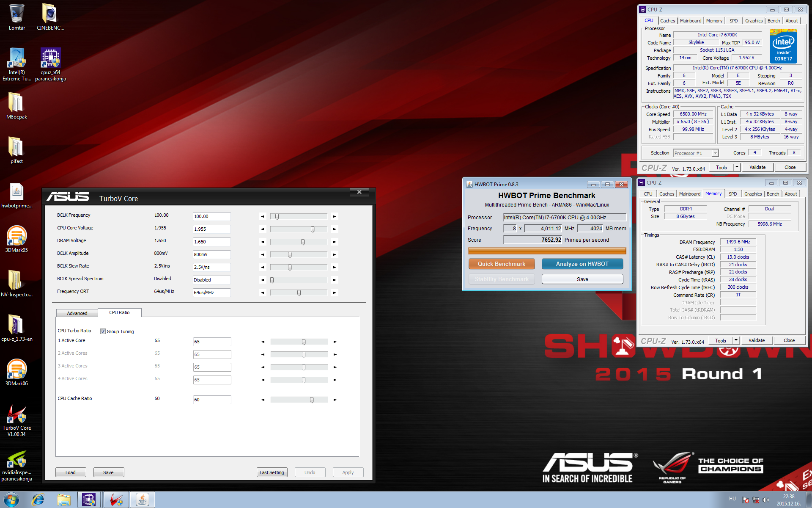Toggle the Group Tuning checkbox
The image size is (812, 508).
click(103, 331)
